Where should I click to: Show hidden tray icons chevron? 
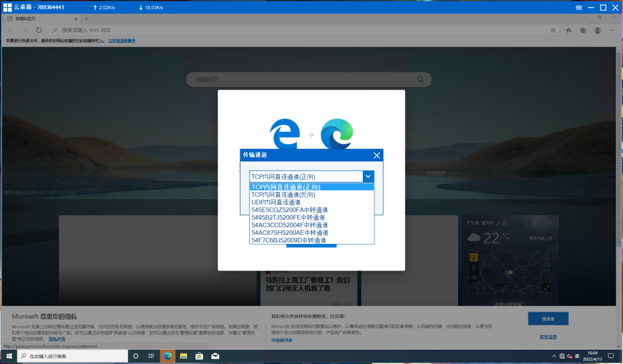pos(554,356)
